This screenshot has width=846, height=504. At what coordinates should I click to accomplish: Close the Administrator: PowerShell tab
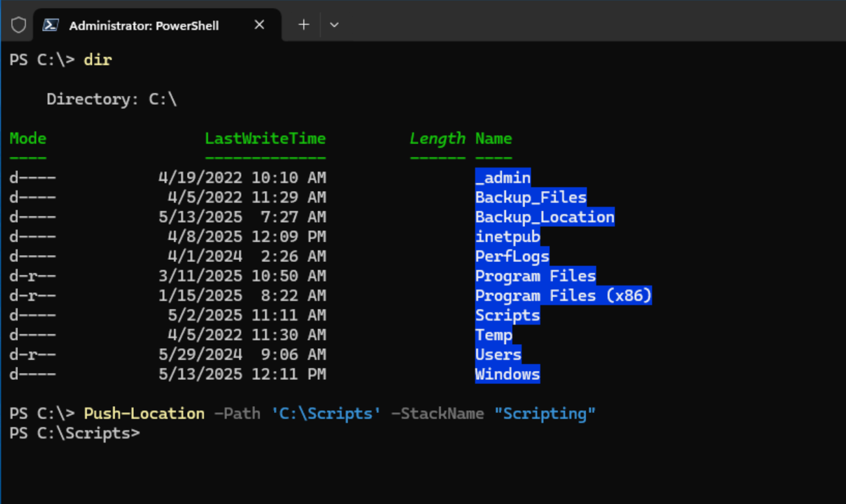click(259, 24)
